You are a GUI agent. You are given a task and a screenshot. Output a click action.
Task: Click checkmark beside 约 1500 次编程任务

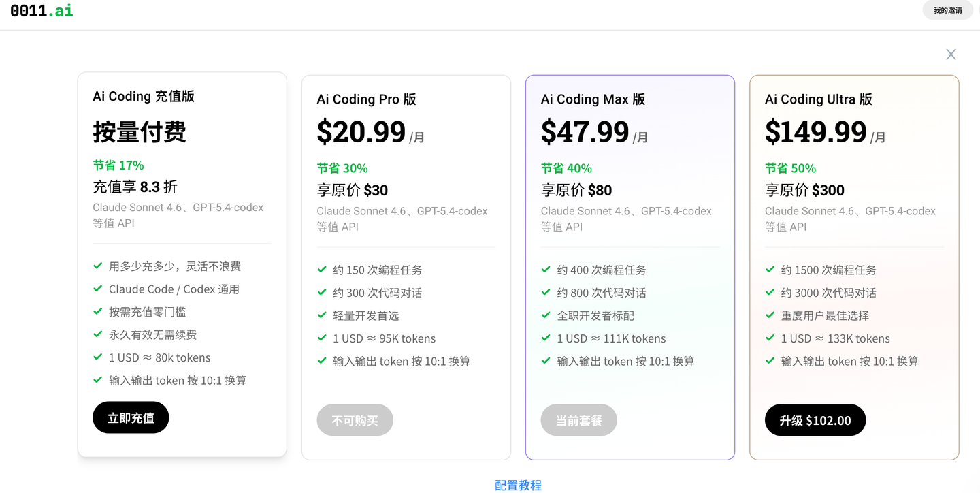pos(770,269)
